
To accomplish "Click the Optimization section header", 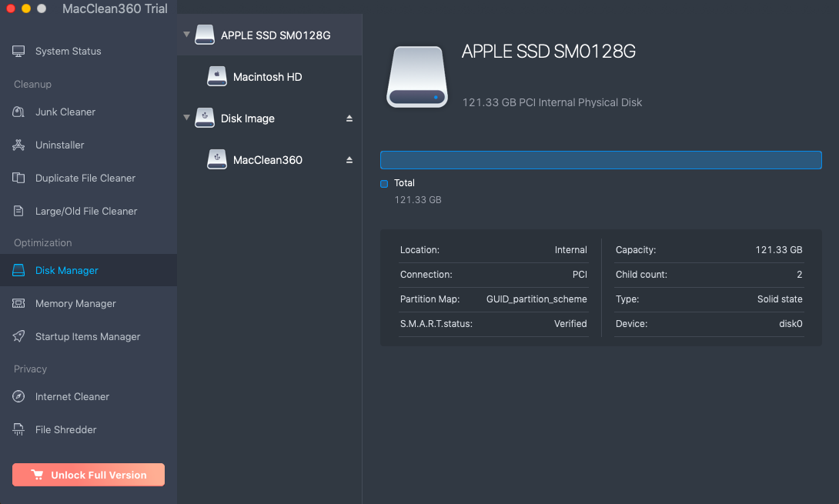I will [43, 243].
